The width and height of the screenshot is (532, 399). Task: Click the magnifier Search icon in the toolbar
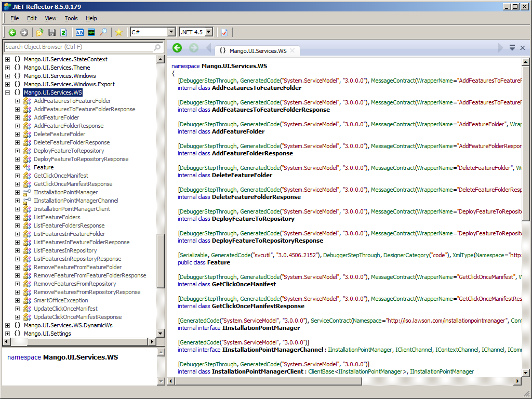click(103, 32)
